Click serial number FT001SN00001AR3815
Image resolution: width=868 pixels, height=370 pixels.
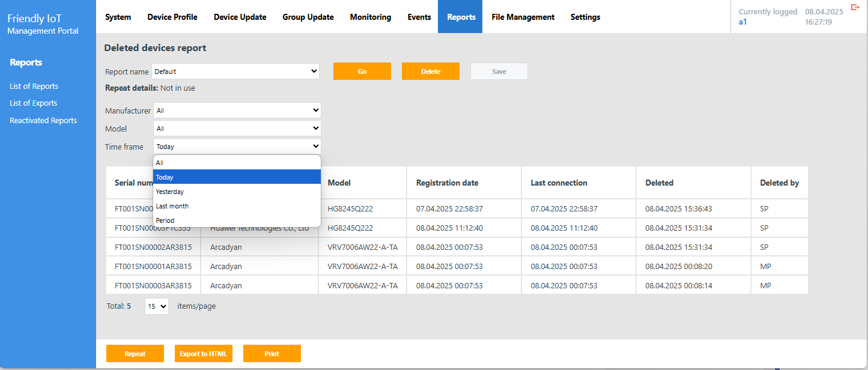(x=153, y=267)
